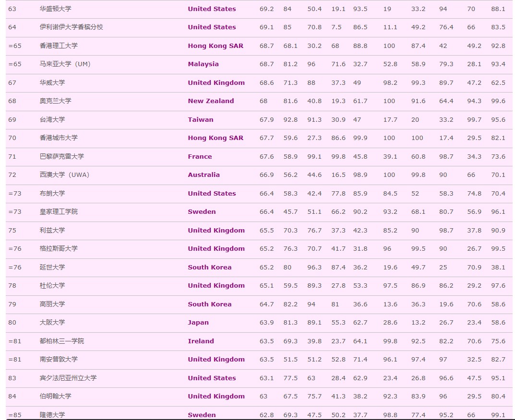Image resolution: width=515 pixels, height=420 pixels.
Task: Click United Kingdom in the 华威大学 row
Action: [216, 82]
